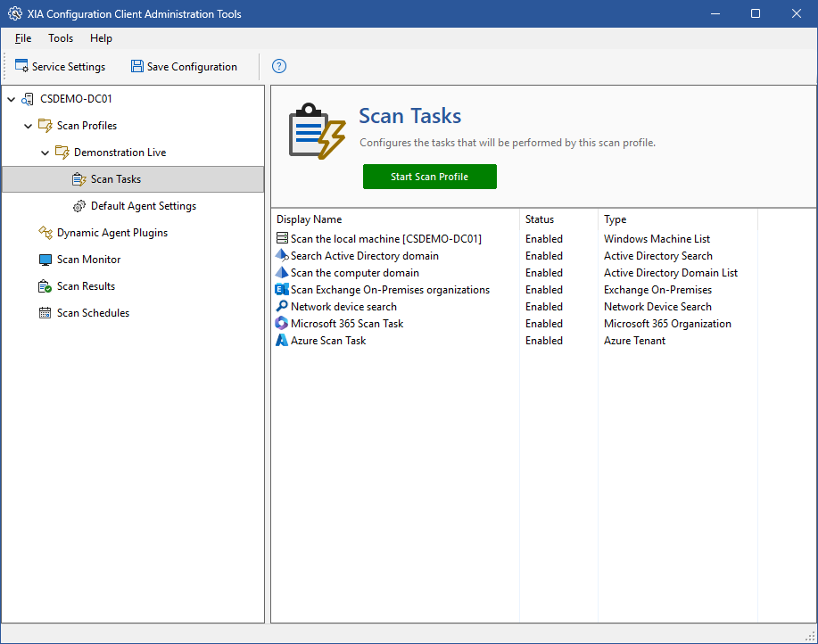818x644 pixels.
Task: Select Dynamic Agent Plugins tree item
Action: click(112, 233)
